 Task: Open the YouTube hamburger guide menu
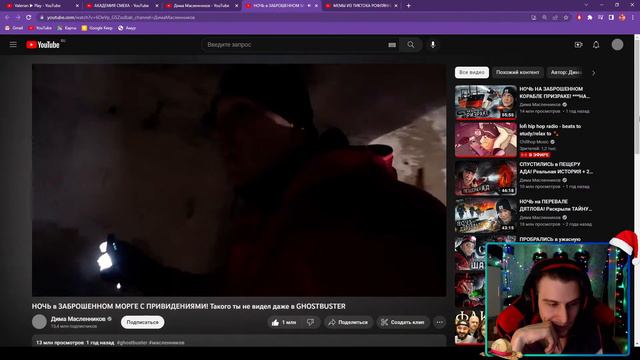(13, 44)
